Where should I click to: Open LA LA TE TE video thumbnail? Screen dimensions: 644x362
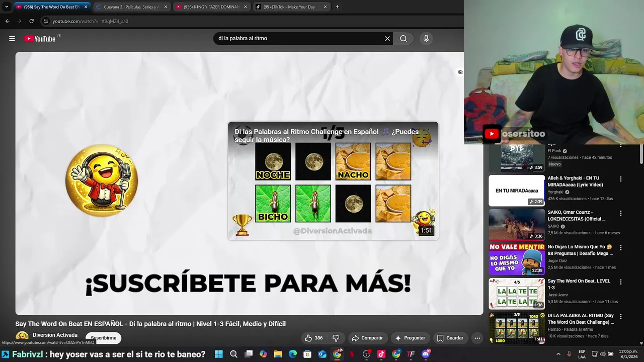pos(517,294)
